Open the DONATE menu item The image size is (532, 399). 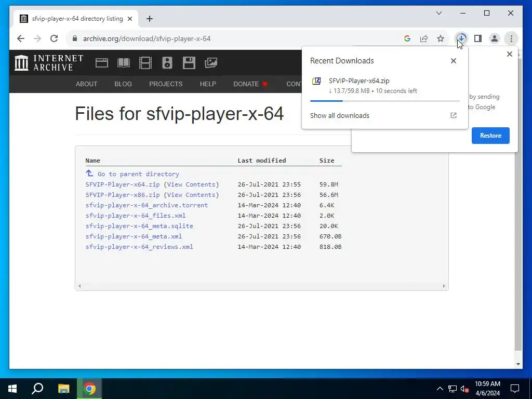pyautogui.click(x=250, y=84)
